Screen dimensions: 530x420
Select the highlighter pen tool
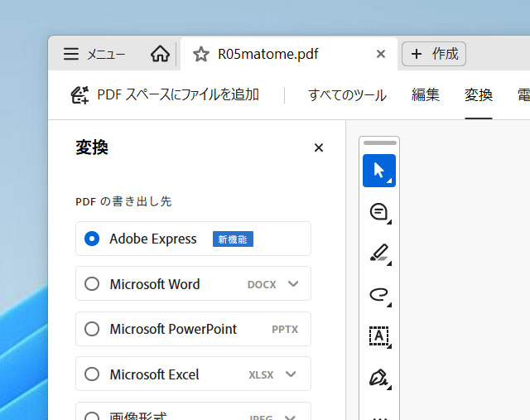(x=379, y=253)
